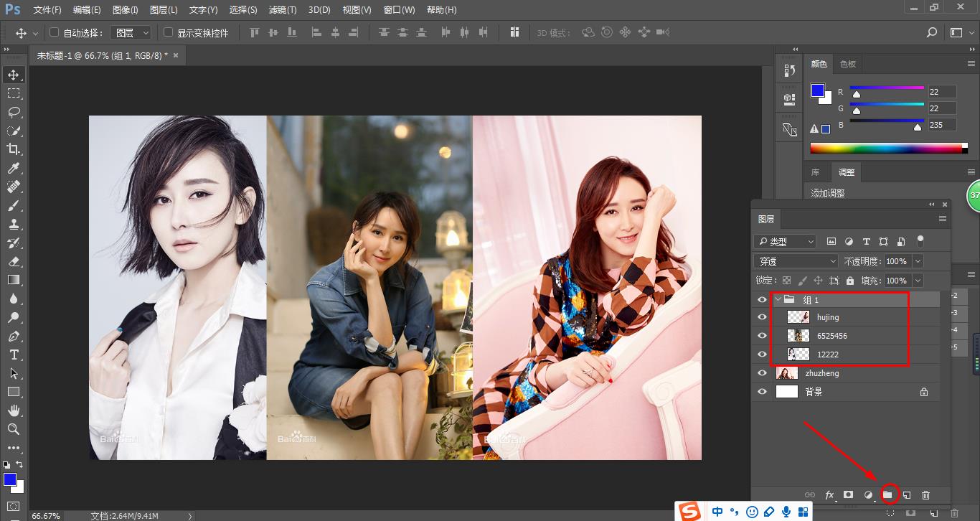Open the 滤镜(T) menu
The height and width of the screenshot is (521, 980).
click(x=282, y=10)
